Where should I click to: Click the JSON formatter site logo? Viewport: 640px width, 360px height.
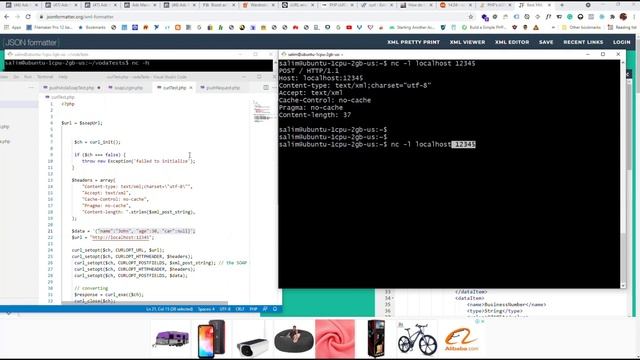(31, 42)
